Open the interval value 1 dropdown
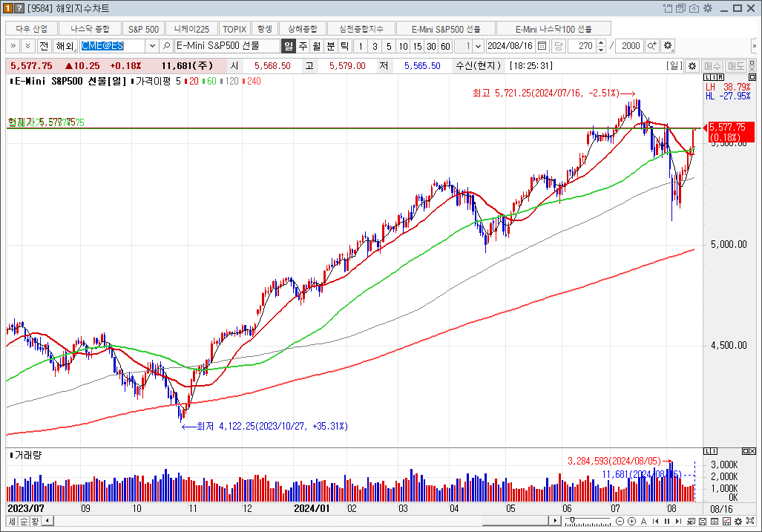This screenshot has width=762, height=532. [478, 46]
